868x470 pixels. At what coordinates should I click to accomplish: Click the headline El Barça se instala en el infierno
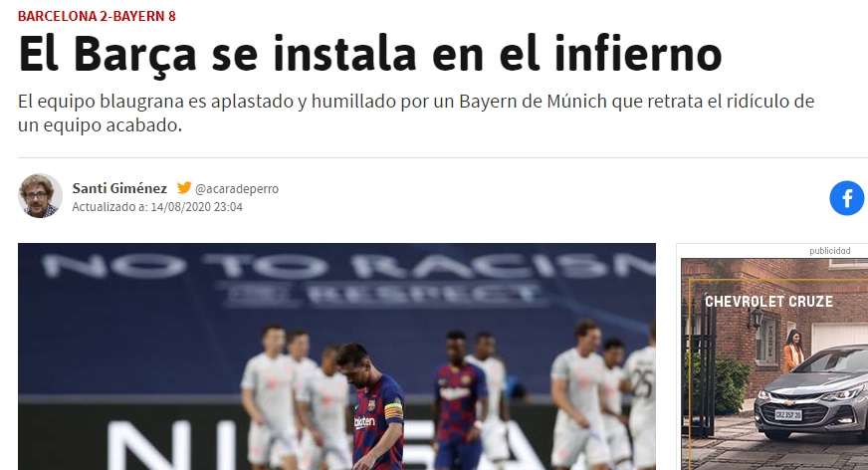pos(369,54)
